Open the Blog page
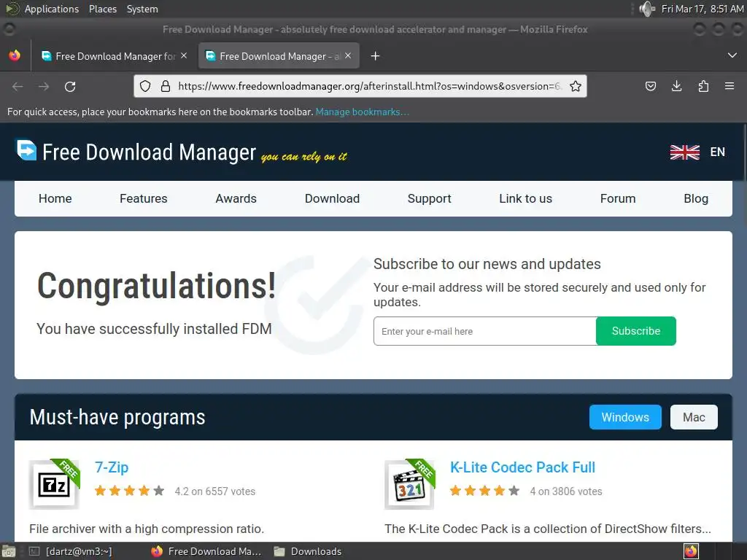This screenshot has height=560, width=747. click(x=696, y=198)
